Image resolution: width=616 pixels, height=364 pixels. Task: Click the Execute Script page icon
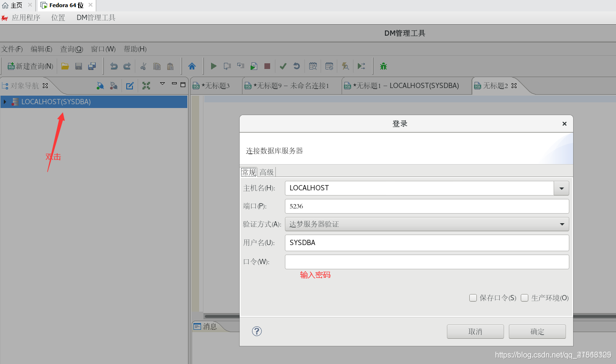(254, 66)
